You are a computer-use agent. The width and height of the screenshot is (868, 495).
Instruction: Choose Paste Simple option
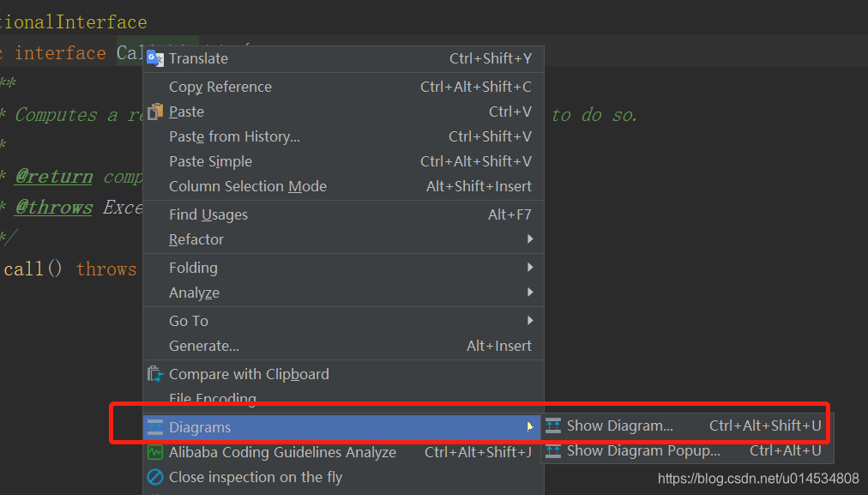(x=343, y=161)
